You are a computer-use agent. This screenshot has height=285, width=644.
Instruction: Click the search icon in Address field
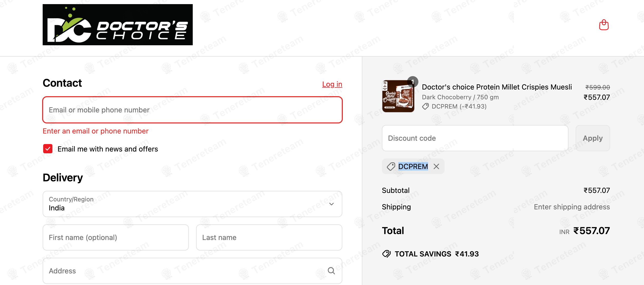(x=331, y=271)
